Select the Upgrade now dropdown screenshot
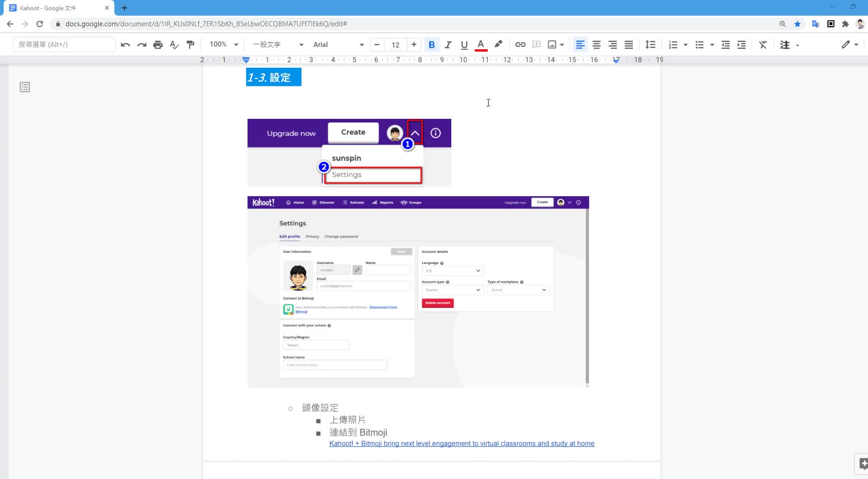Screen dimensions: 868x479 click(349, 153)
